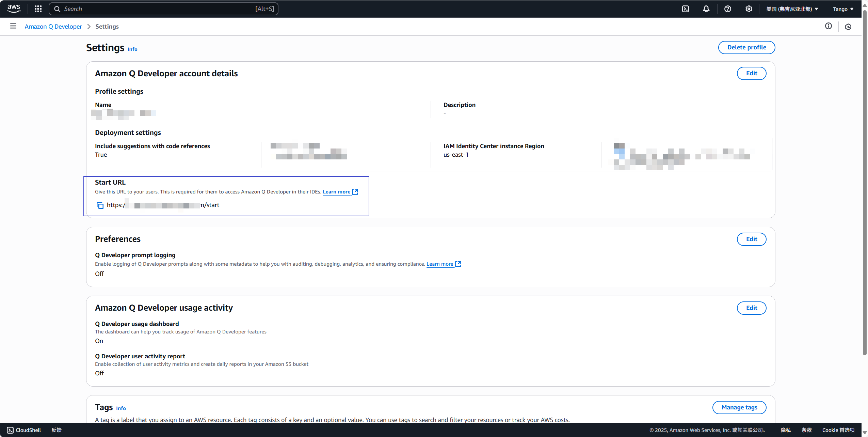Expand the Tango account menu

click(843, 9)
